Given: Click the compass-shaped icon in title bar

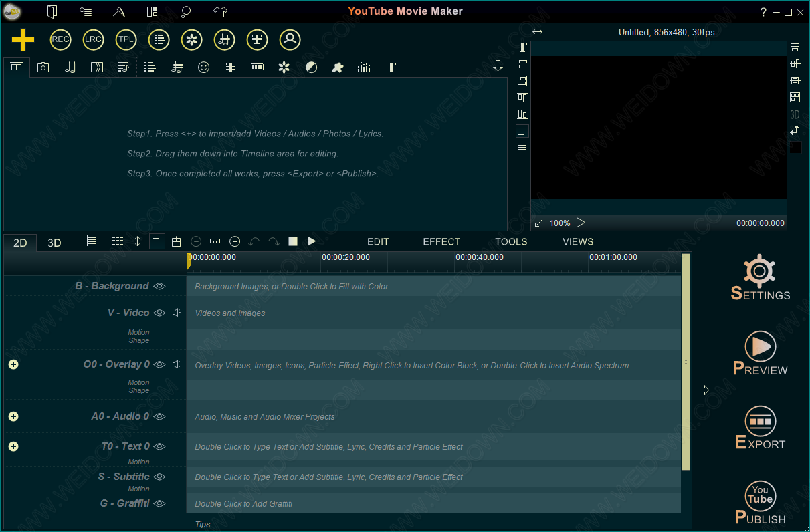Looking at the screenshot, I should coord(119,11).
